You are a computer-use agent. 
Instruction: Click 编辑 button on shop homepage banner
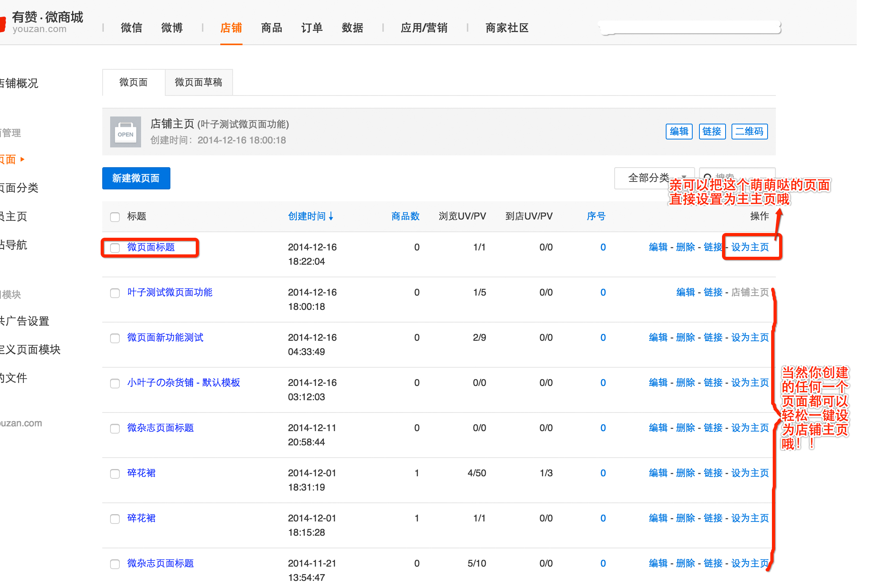679,131
